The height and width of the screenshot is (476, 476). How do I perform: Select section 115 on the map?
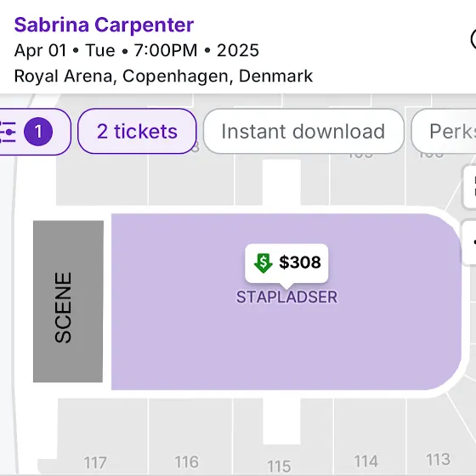279,466
